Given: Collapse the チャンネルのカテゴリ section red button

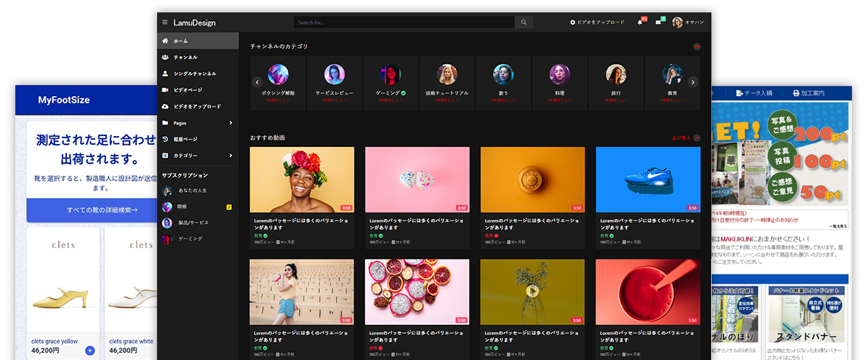Looking at the screenshot, I should click(x=696, y=47).
